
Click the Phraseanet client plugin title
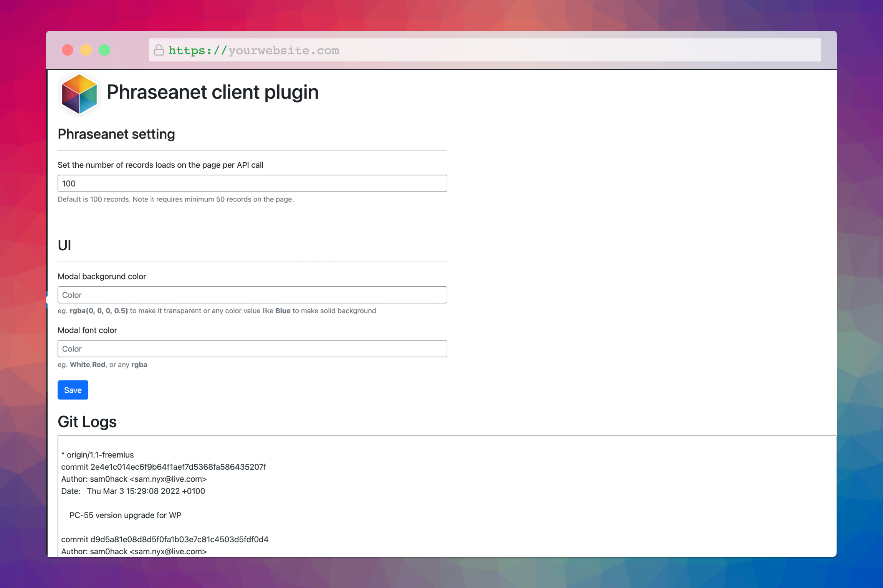pyautogui.click(x=213, y=92)
